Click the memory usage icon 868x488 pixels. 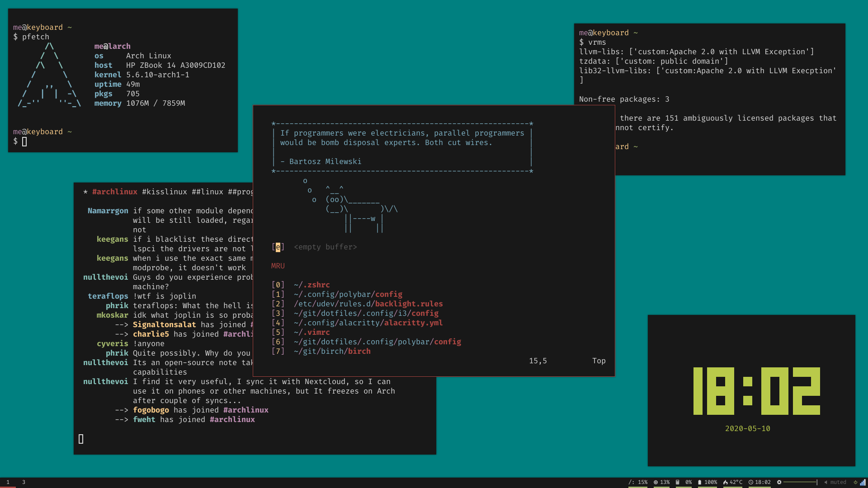677,482
